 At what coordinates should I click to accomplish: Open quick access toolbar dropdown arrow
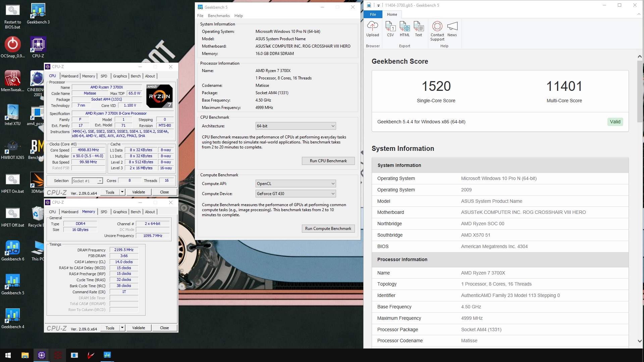pos(378,5)
